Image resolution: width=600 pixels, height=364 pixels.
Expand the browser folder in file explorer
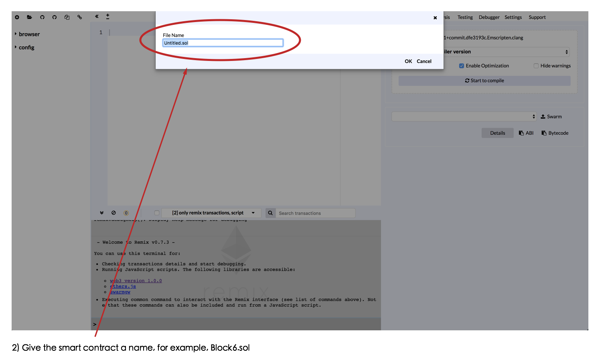27,34
